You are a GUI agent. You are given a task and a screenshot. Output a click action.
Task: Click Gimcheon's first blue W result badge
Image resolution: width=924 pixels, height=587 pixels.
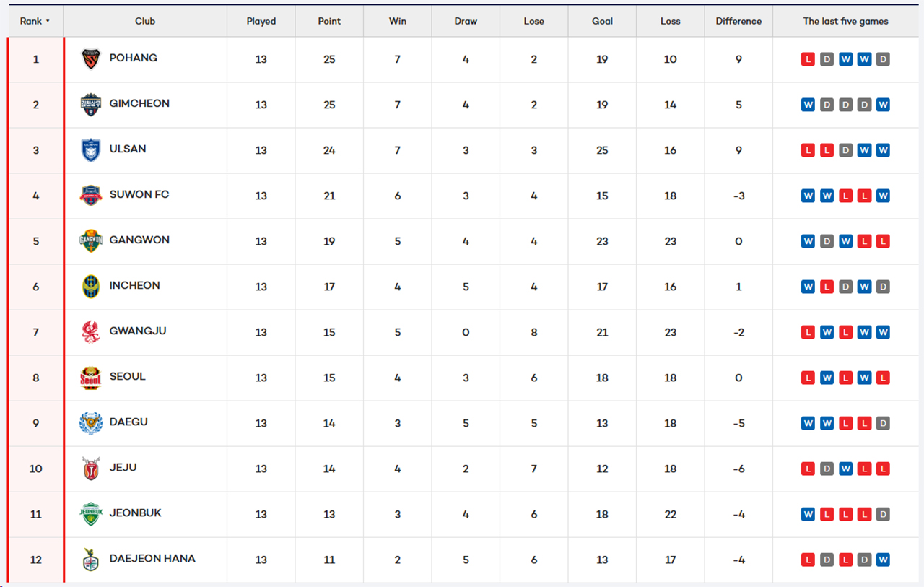(x=808, y=105)
